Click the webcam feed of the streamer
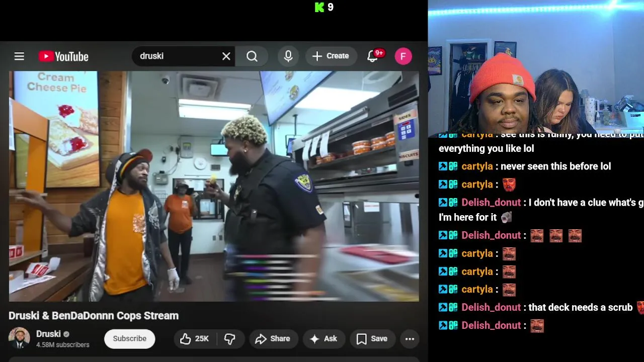The width and height of the screenshot is (644, 362). pyautogui.click(x=536, y=67)
